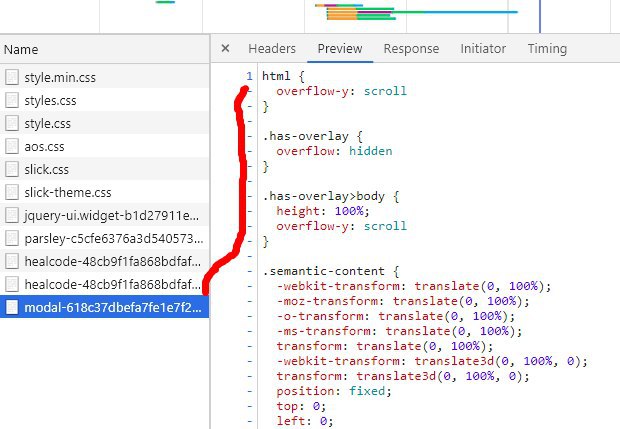Click the '.semantic-content {' selector
This screenshot has height=429, width=620.
tap(331, 271)
